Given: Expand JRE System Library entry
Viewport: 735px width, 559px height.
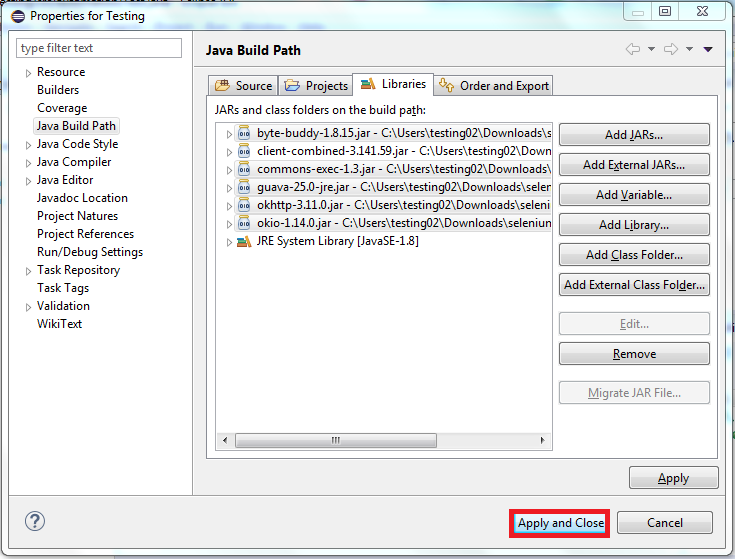Looking at the screenshot, I should pyautogui.click(x=229, y=242).
